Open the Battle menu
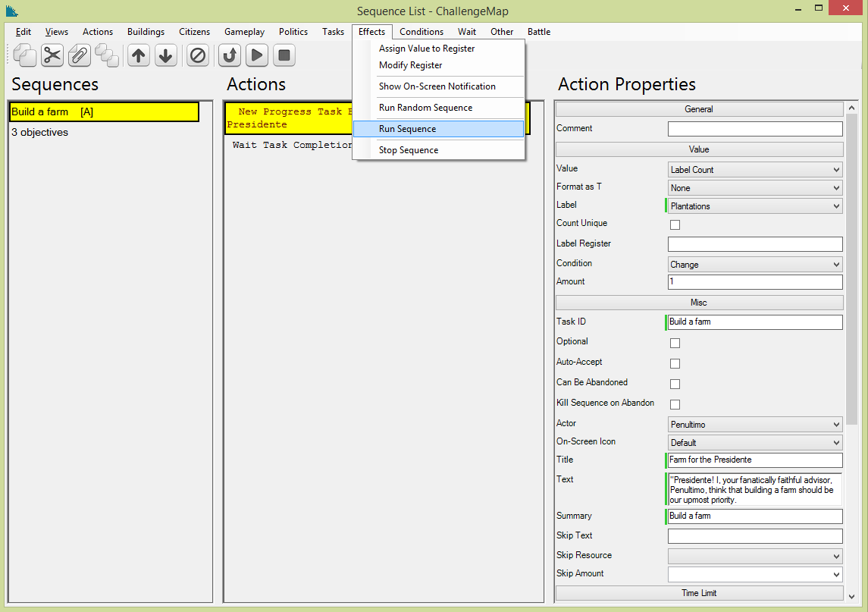Viewport: 868px width, 612px height. pos(539,32)
